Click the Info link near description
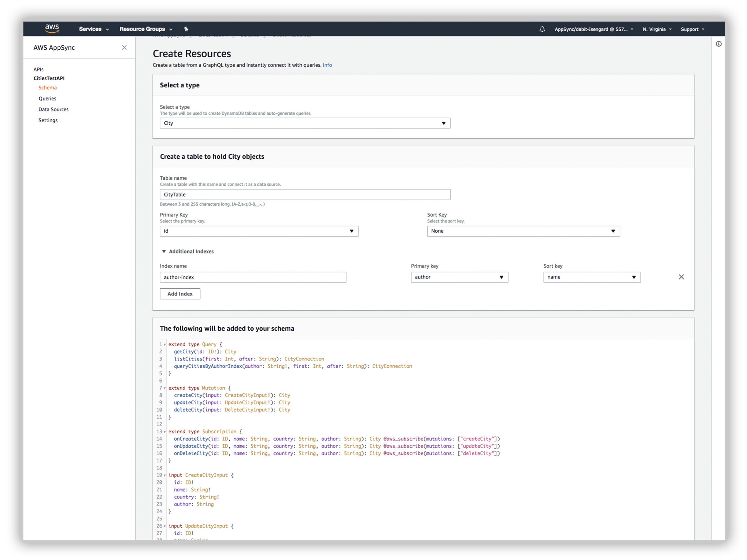Viewport: 747px width, 560px height. [327, 65]
